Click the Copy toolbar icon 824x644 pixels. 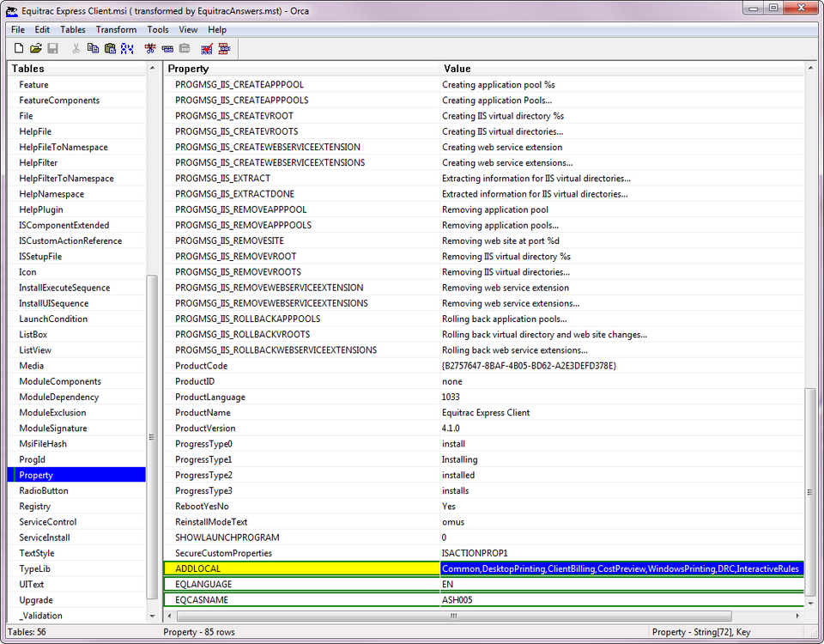point(93,49)
